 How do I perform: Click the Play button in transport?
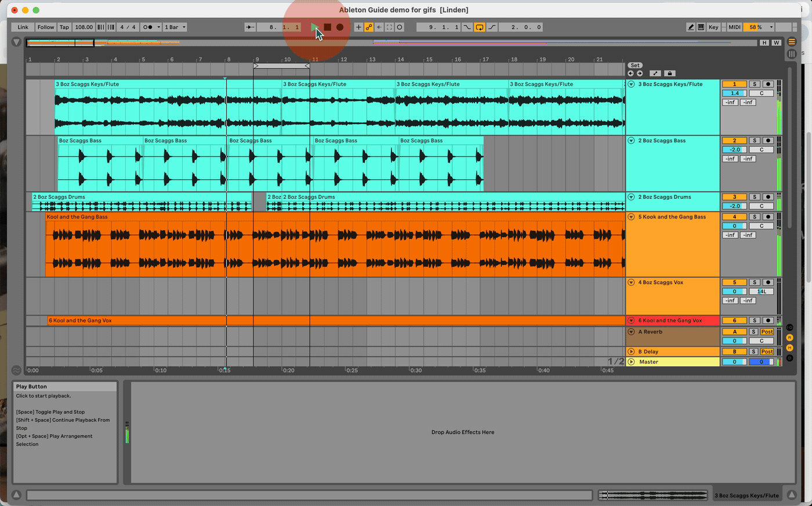pos(314,27)
